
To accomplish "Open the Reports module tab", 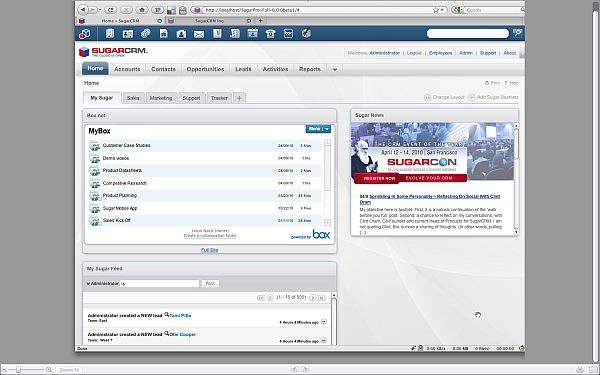I will [x=310, y=69].
